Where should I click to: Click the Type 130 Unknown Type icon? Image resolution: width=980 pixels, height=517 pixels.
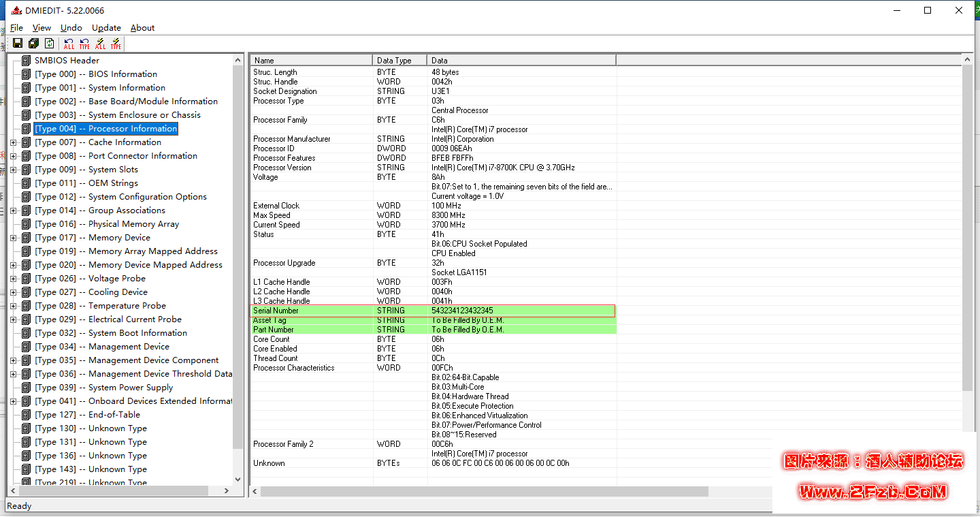27,428
